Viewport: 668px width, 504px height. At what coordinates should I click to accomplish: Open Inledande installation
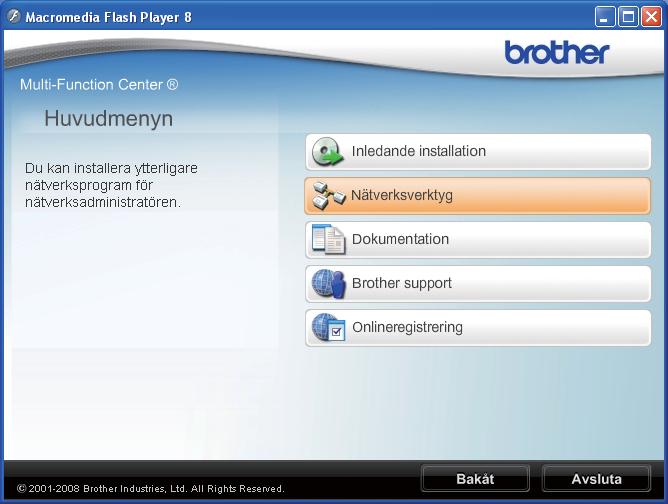point(478,152)
